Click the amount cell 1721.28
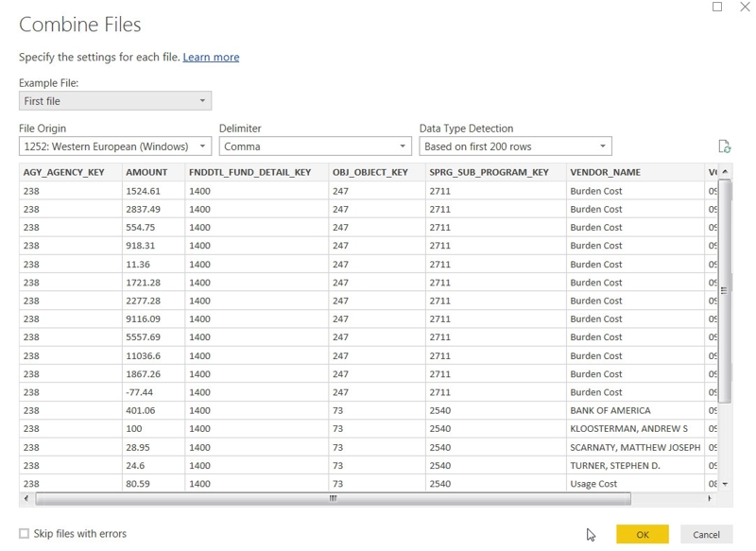 [153, 283]
